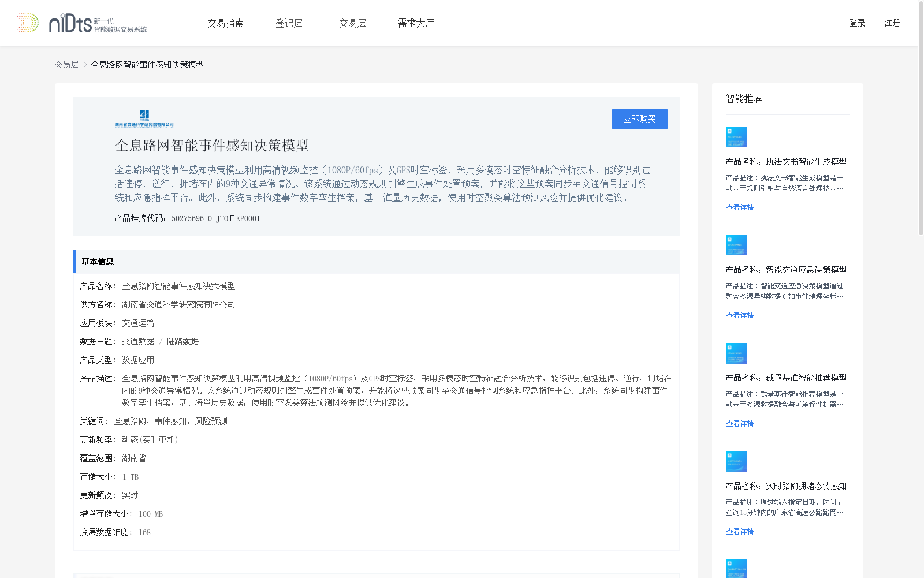Click the niDts colorful D logo icon
The image size is (924, 578).
pyautogui.click(x=28, y=23)
